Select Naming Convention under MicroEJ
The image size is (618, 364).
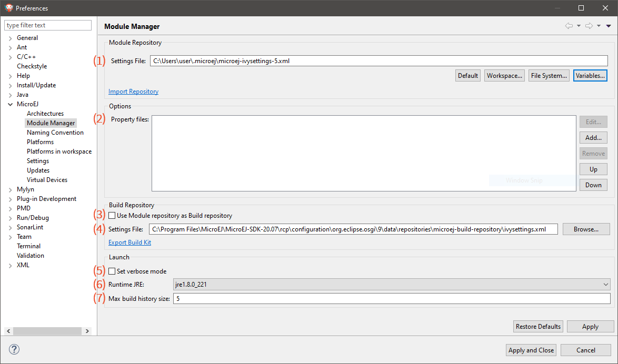(55, 132)
